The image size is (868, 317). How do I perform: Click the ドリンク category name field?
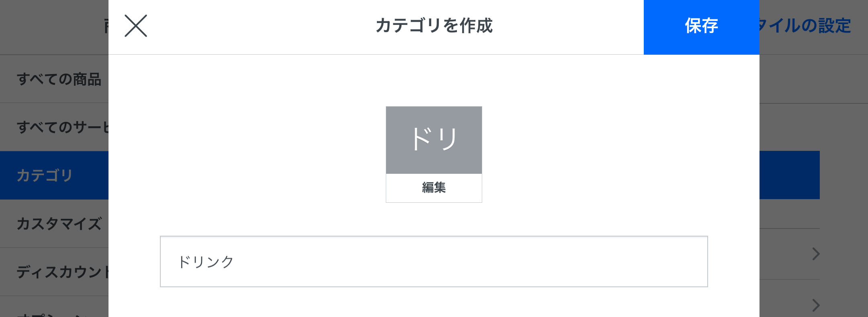[434, 261]
